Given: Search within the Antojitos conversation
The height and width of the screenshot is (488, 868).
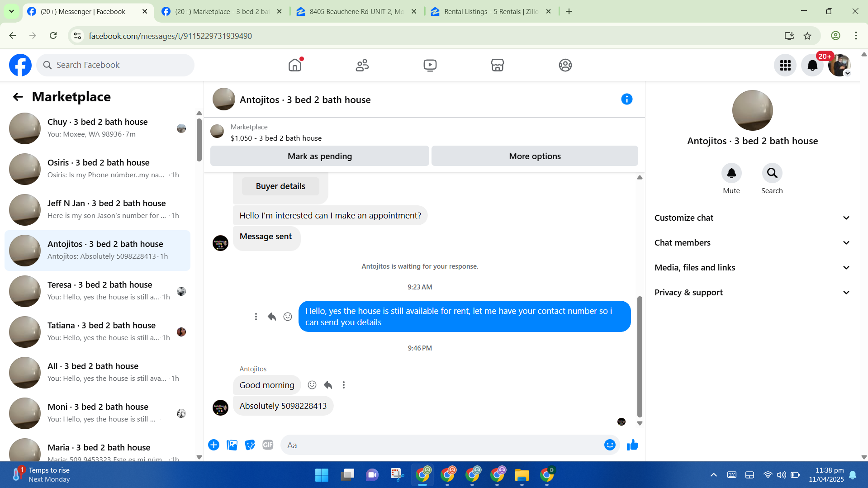Looking at the screenshot, I should pyautogui.click(x=772, y=173).
